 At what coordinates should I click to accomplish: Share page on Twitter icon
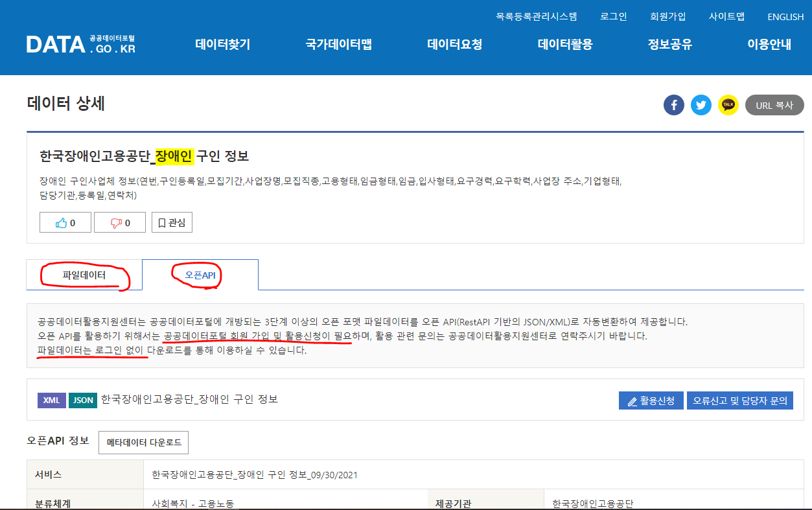(x=701, y=105)
